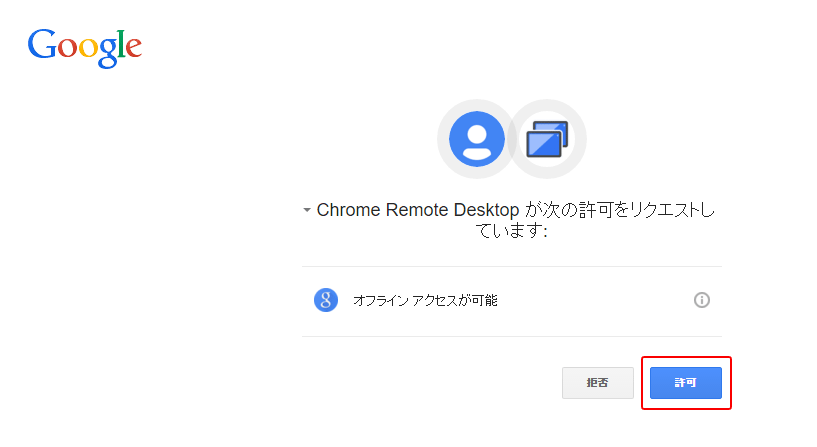Open the info icon for offline access
This screenshot has width=817, height=447.
[701, 300]
